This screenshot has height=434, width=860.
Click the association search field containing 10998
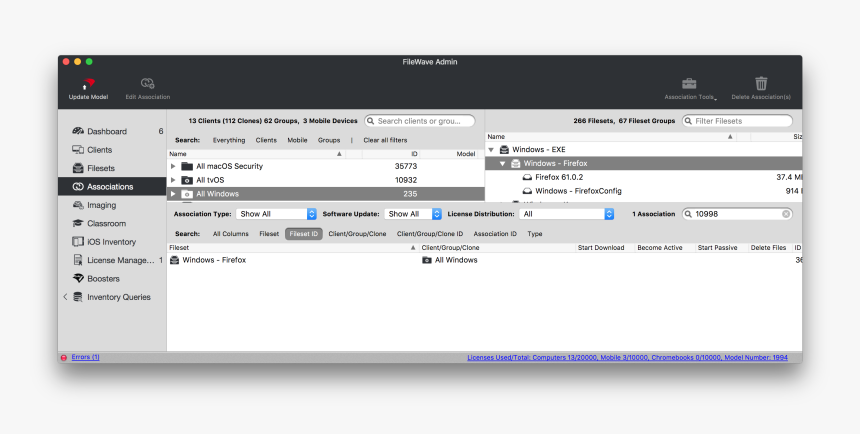pyautogui.click(x=737, y=214)
